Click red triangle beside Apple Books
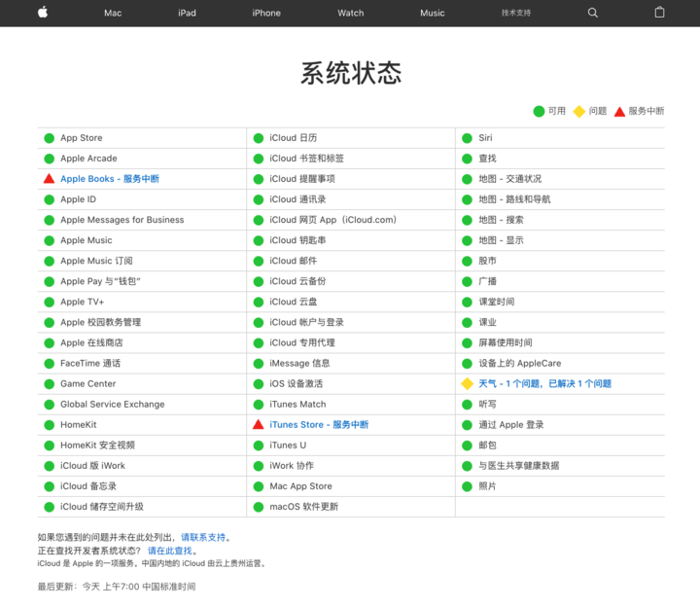Viewport: 700px width, 607px height. coord(50,179)
